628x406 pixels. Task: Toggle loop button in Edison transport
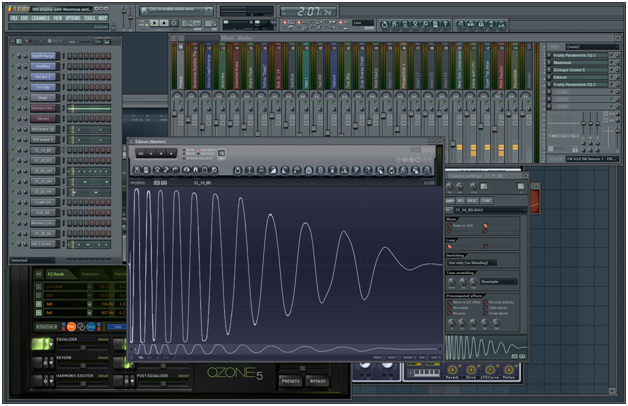click(x=141, y=153)
